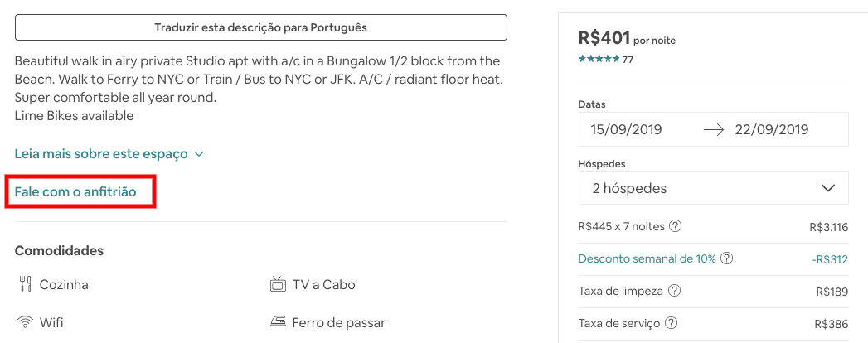Click Traduzir esta descrição para Português button
Image resolution: width=868 pixels, height=343 pixels.
[260, 27]
